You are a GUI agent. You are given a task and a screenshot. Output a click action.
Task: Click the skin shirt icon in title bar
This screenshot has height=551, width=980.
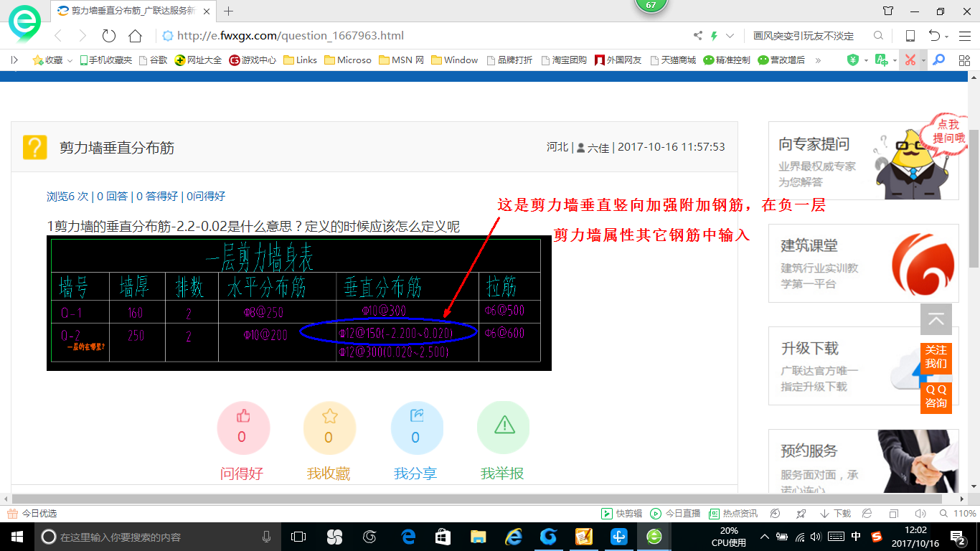pyautogui.click(x=888, y=11)
